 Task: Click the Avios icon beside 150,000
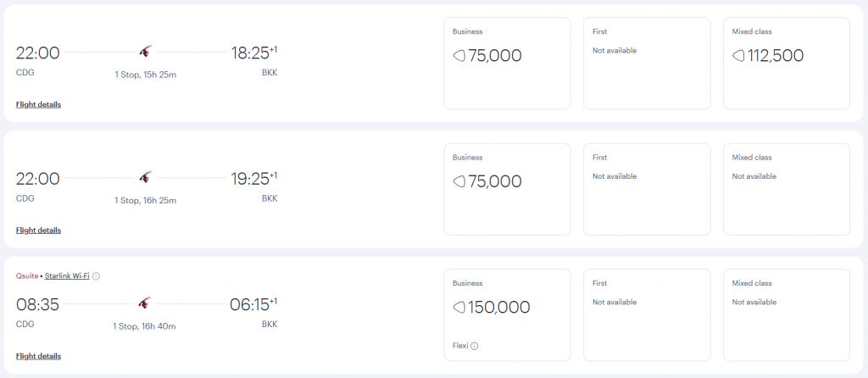pyautogui.click(x=459, y=307)
